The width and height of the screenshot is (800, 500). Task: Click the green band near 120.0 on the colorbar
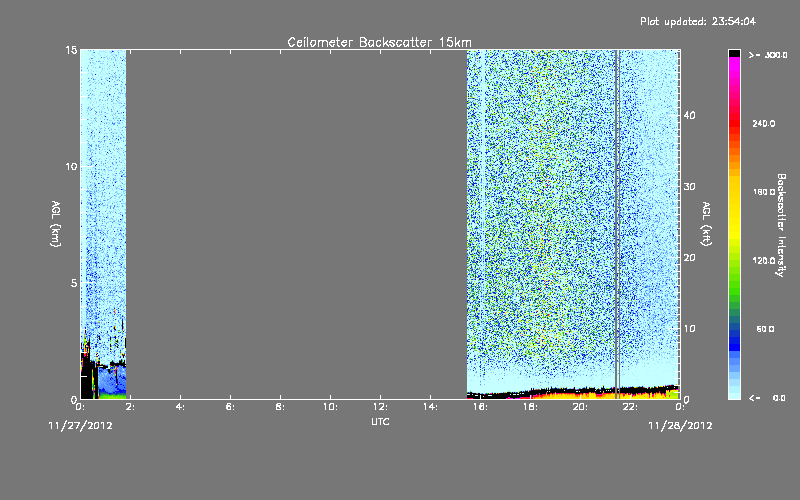[734, 265]
